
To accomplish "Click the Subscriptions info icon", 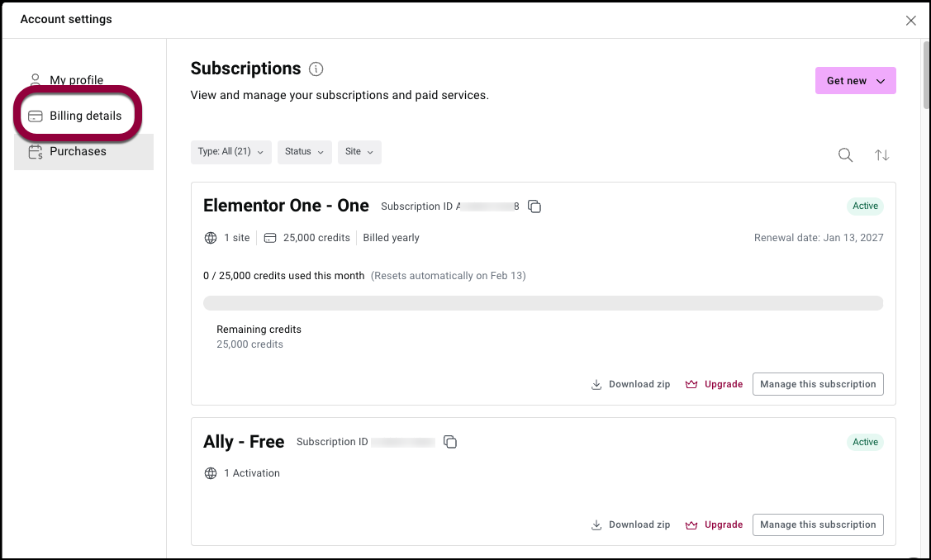I will [316, 69].
